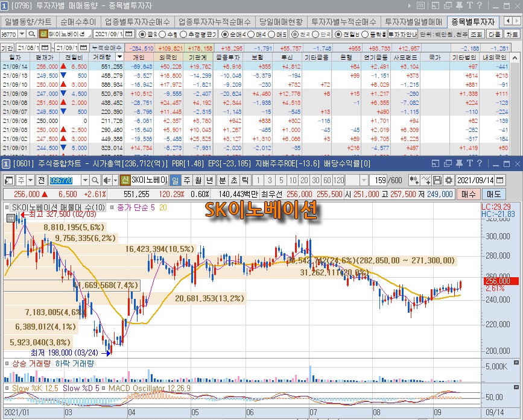
Task: Click the 전 button in chart toolbar
Action: tap(42, 181)
